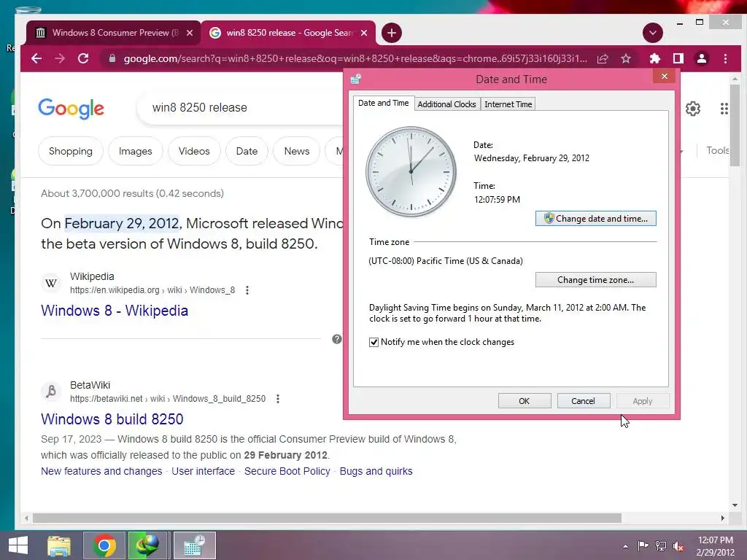Viewport: 747px width, 560px height.
Task: Switch to Windows 8 Consumer Preview tab
Action: (x=113, y=33)
